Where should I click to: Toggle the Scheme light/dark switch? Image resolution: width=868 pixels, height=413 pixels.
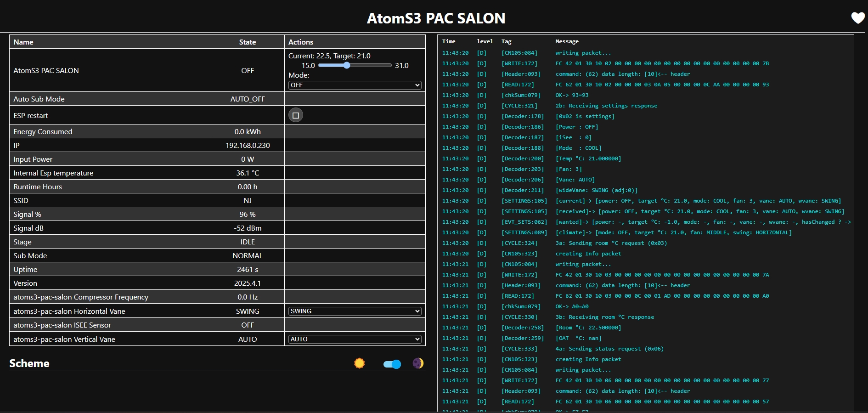point(392,364)
